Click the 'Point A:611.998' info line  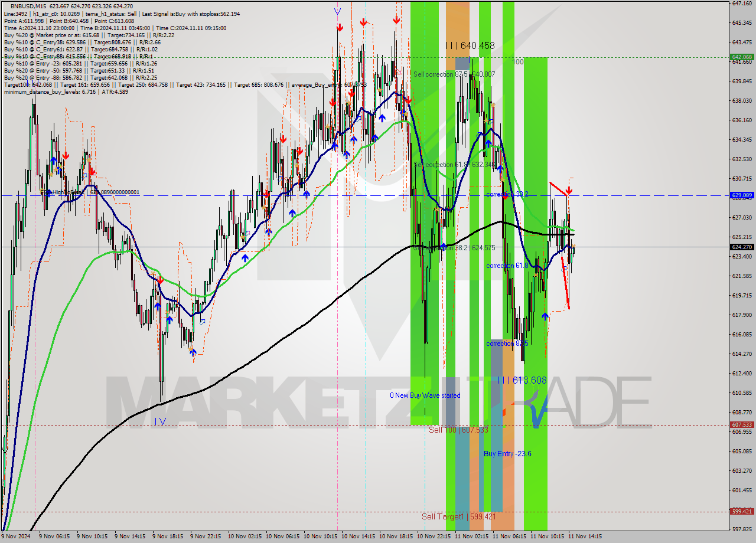(x=69, y=21)
